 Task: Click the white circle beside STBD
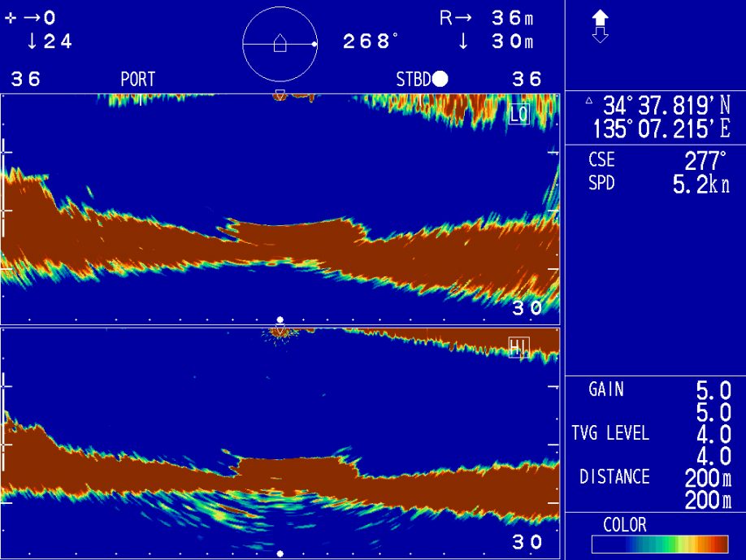pos(440,79)
